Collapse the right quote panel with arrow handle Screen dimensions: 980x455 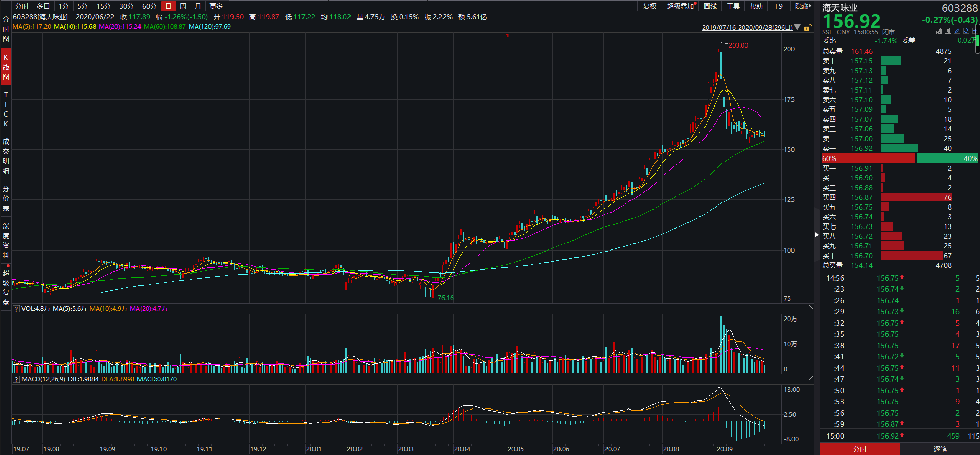click(816, 235)
